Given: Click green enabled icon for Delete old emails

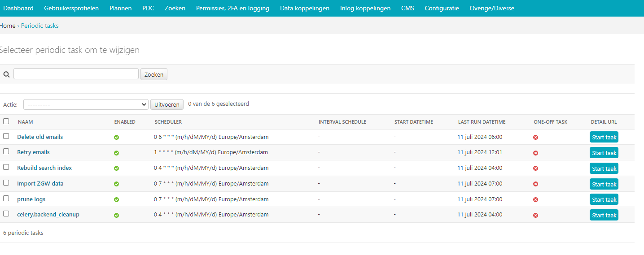Looking at the screenshot, I should pos(116,138).
